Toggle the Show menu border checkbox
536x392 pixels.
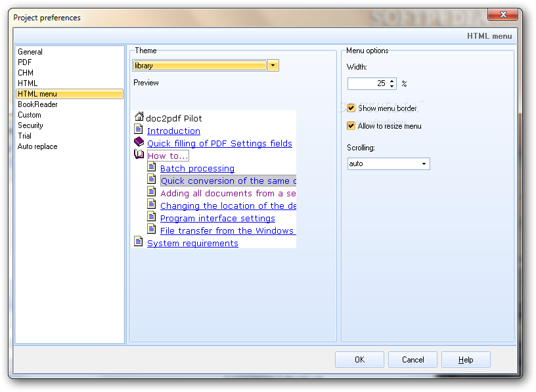[351, 108]
